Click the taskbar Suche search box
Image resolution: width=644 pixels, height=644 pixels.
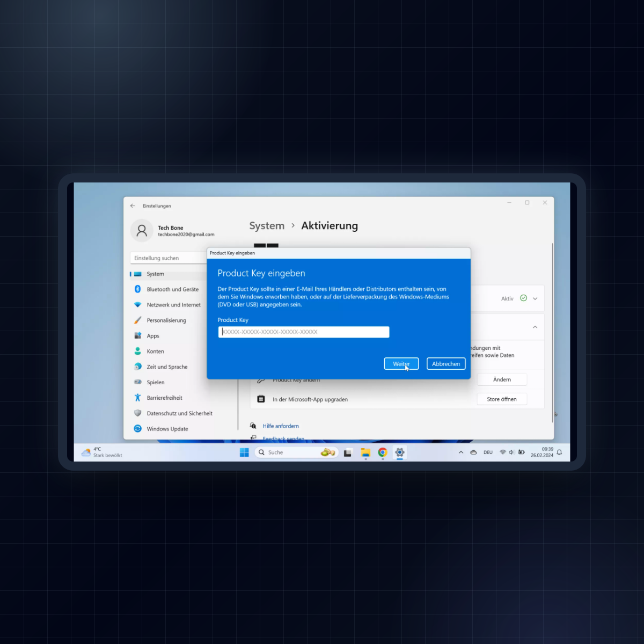[x=296, y=452]
